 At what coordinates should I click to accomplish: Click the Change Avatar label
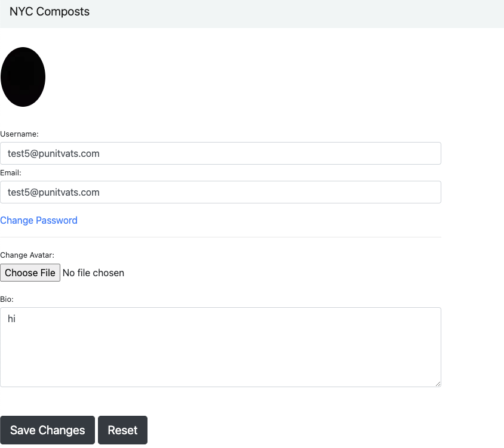coord(27,255)
